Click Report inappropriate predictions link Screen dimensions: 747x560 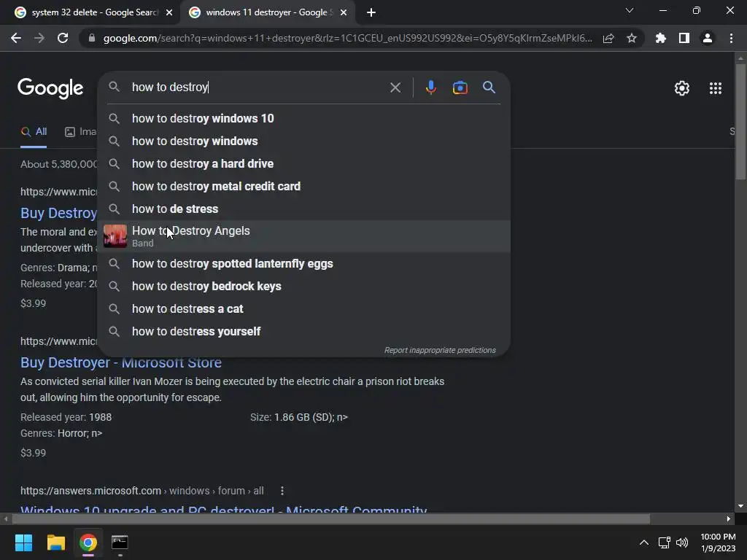pyautogui.click(x=440, y=351)
